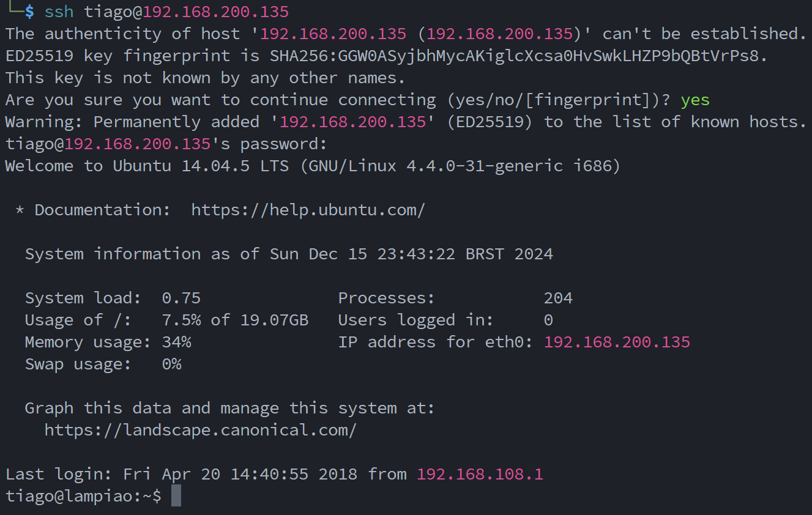This screenshot has width=812, height=515.
Task: Click the block cursor at the shell prompt
Action: pos(176,496)
